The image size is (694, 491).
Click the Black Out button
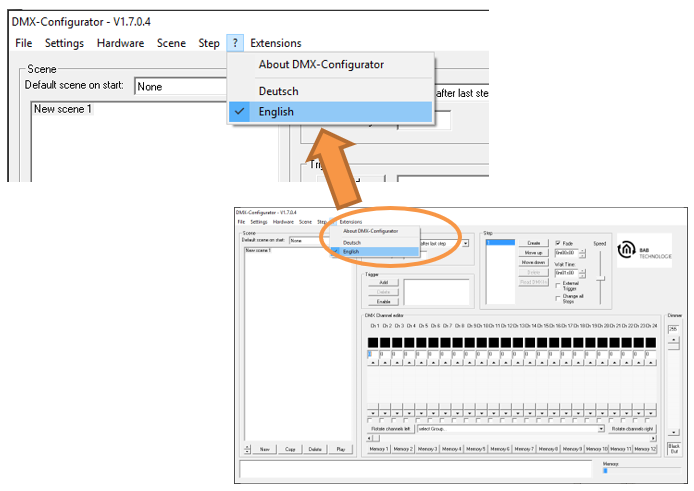point(674,448)
